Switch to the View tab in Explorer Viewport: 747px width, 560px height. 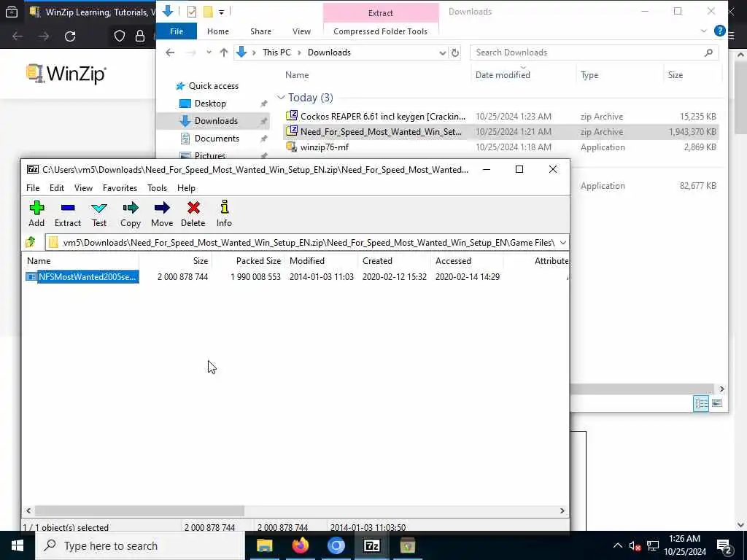(x=301, y=31)
